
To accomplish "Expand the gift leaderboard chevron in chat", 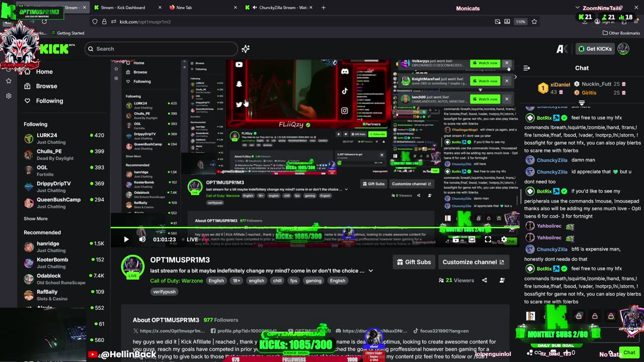I will pos(582,103).
